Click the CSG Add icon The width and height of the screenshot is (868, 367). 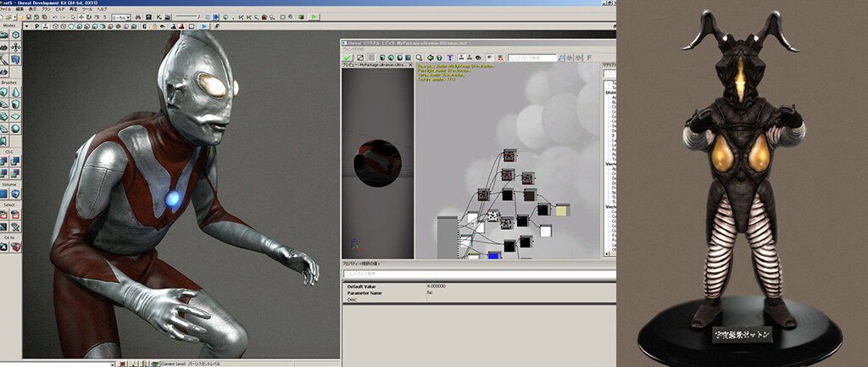pos(4,161)
